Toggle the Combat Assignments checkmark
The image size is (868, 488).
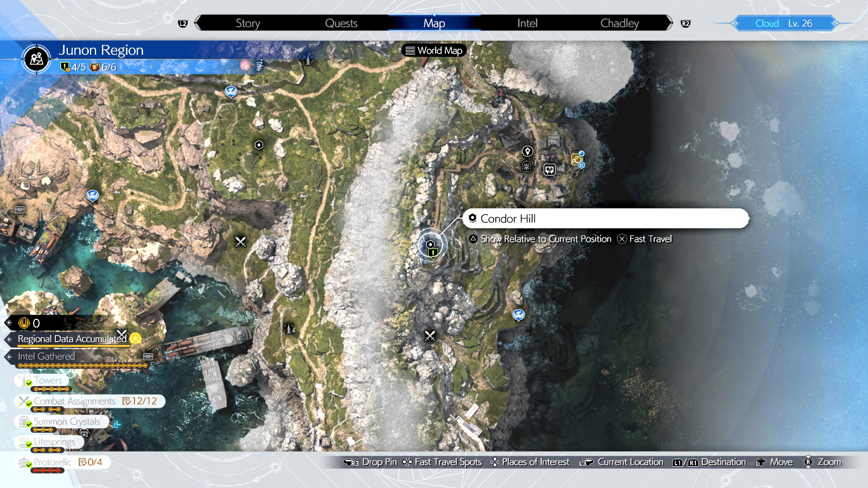coord(29,403)
